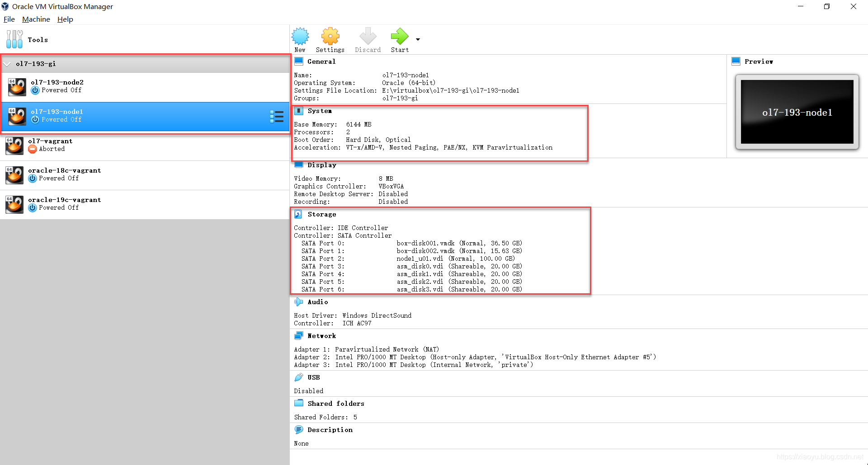Image resolution: width=868 pixels, height=465 pixels.
Task: Open the Help menu
Action: click(x=65, y=19)
